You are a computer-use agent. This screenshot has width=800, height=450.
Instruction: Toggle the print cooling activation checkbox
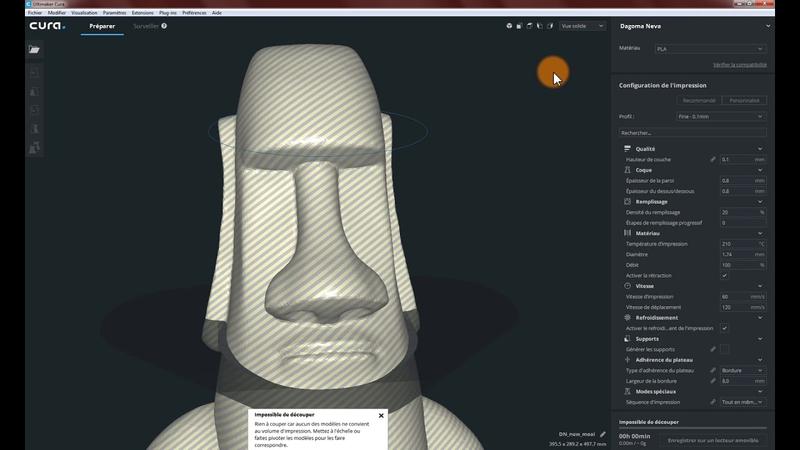[724, 328]
